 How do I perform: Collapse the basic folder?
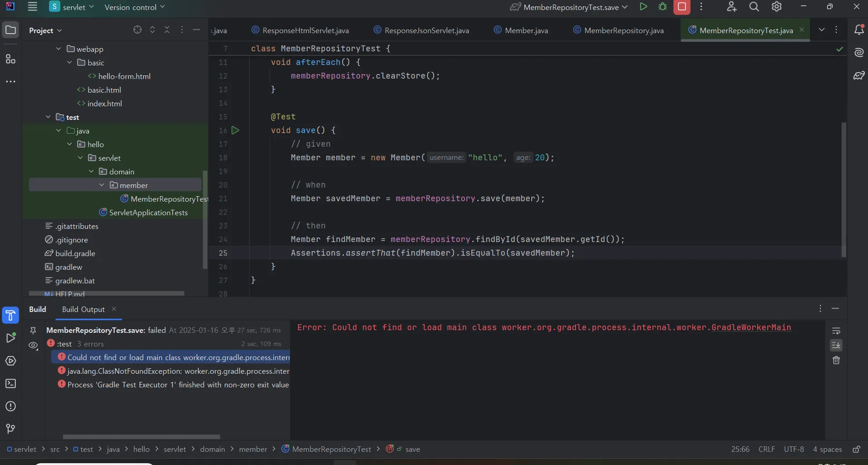[69, 62]
